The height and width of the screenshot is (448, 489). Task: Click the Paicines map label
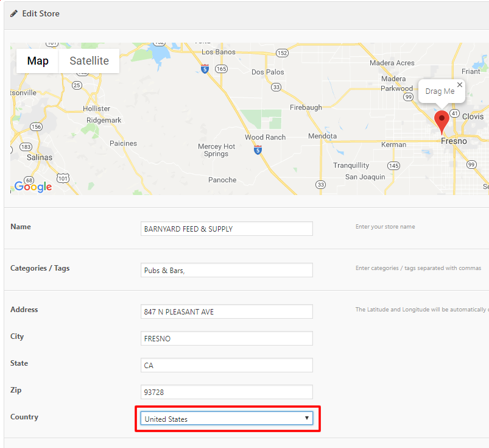(x=123, y=143)
